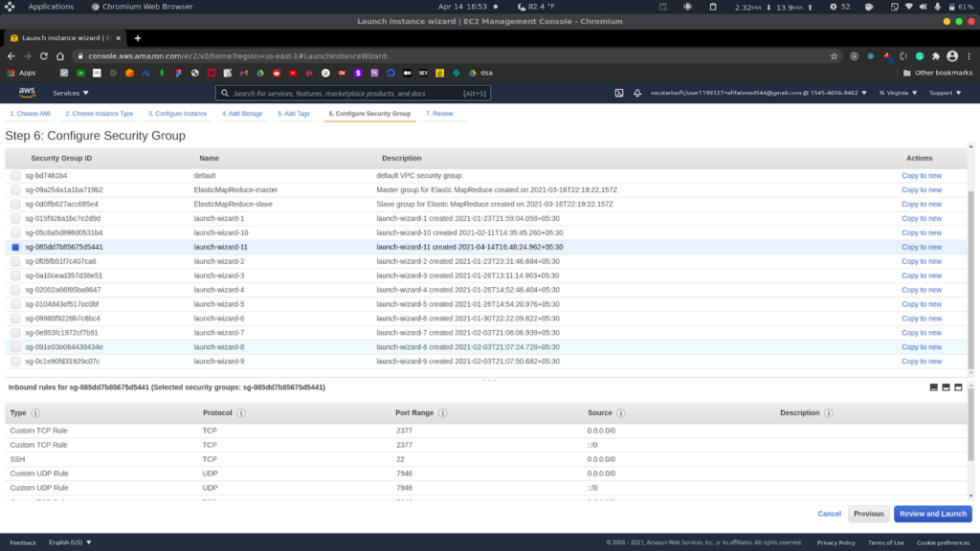980x551 pixels.
Task: Open the AWS CloudShell icon
Action: pyautogui.click(x=619, y=93)
